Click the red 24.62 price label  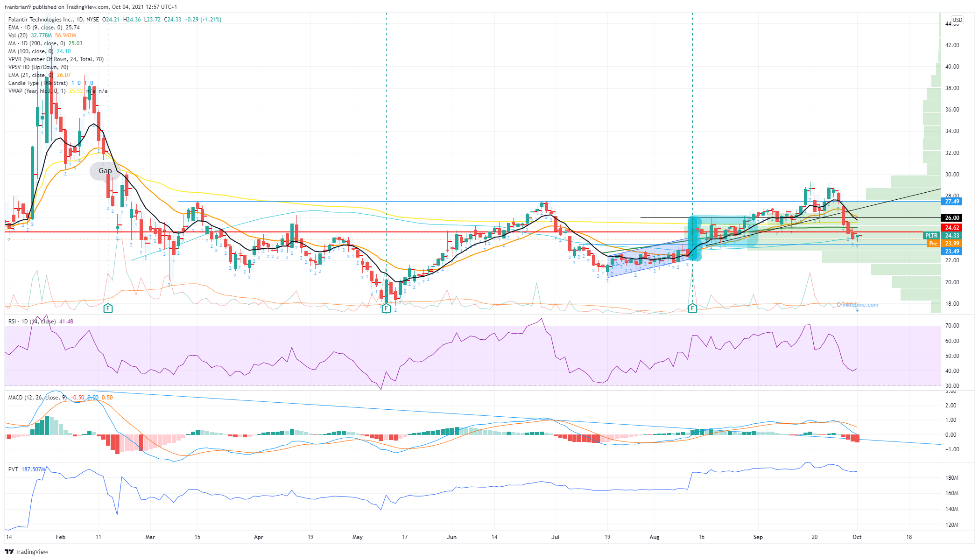tap(951, 228)
